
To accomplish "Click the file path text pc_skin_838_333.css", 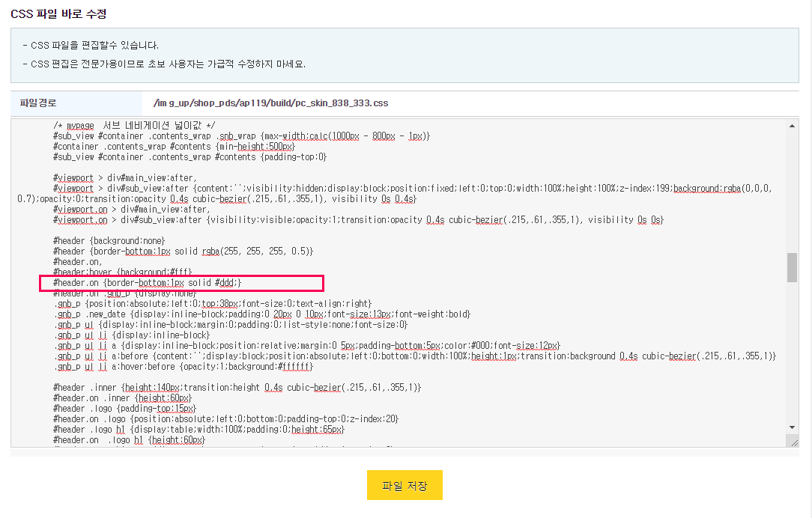I will 342,103.
